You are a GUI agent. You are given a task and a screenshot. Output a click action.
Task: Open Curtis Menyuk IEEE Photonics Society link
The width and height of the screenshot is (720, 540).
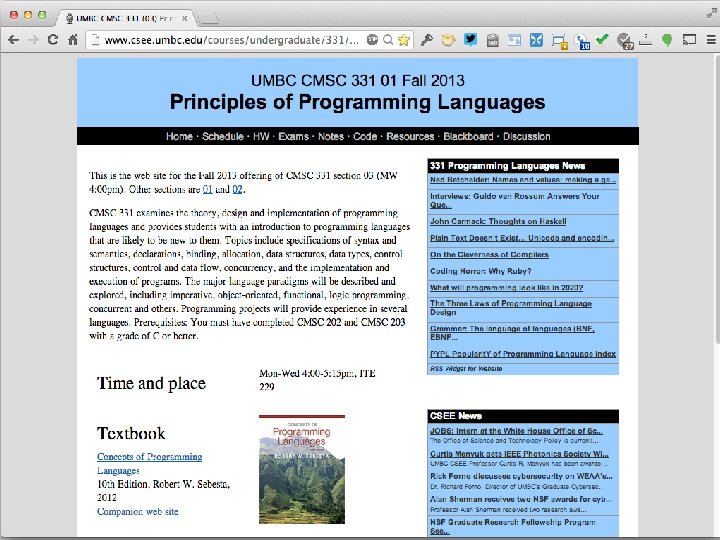519,454
